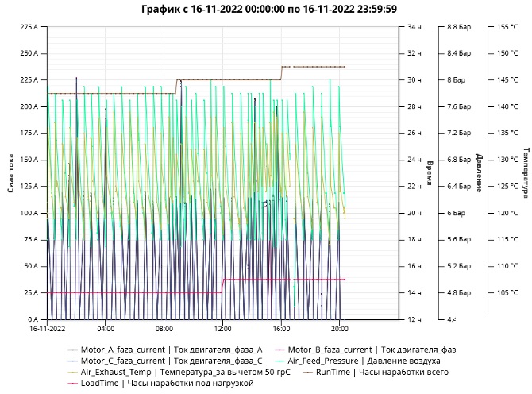
Task: Click the 0 A axis label
Action: (33, 319)
